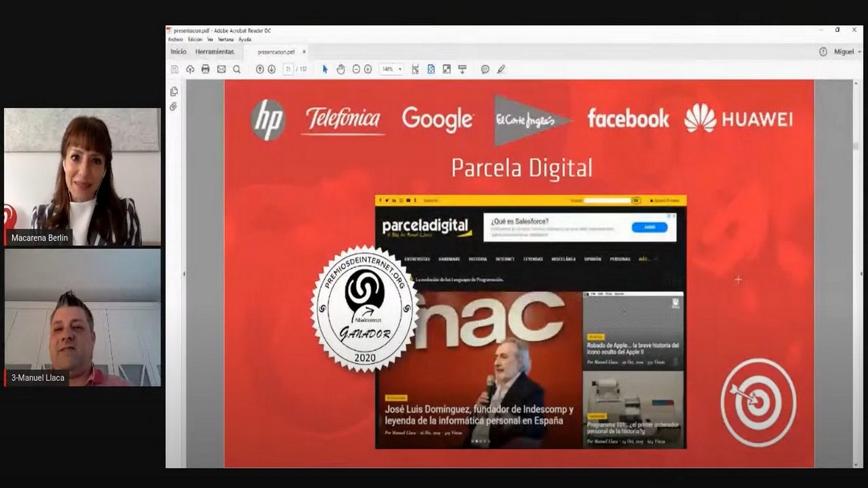This screenshot has width=868, height=488.
Task: Click the Premios de Internet 2020 badge
Action: tap(365, 308)
